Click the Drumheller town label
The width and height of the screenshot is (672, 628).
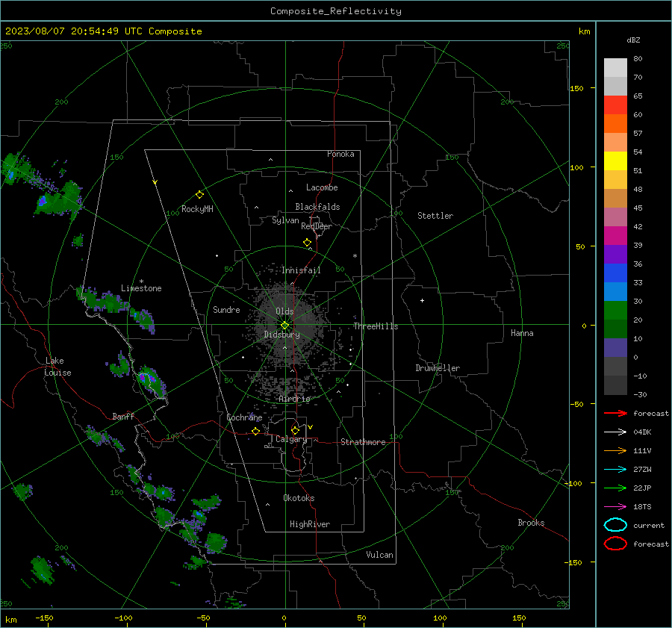tap(438, 368)
